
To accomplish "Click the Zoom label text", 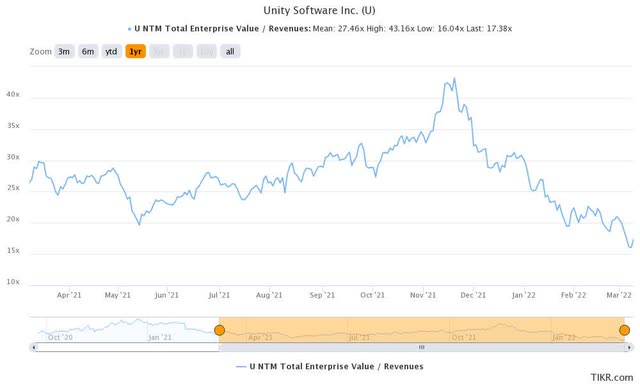I will [40, 52].
